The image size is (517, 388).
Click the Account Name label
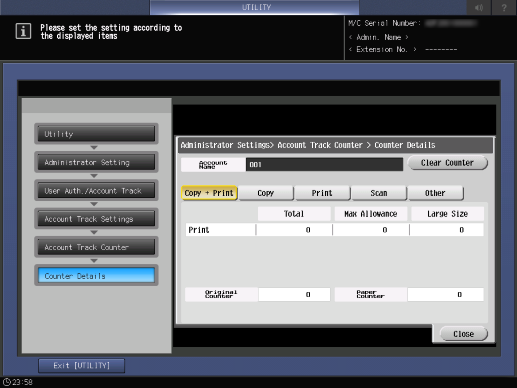pos(213,164)
